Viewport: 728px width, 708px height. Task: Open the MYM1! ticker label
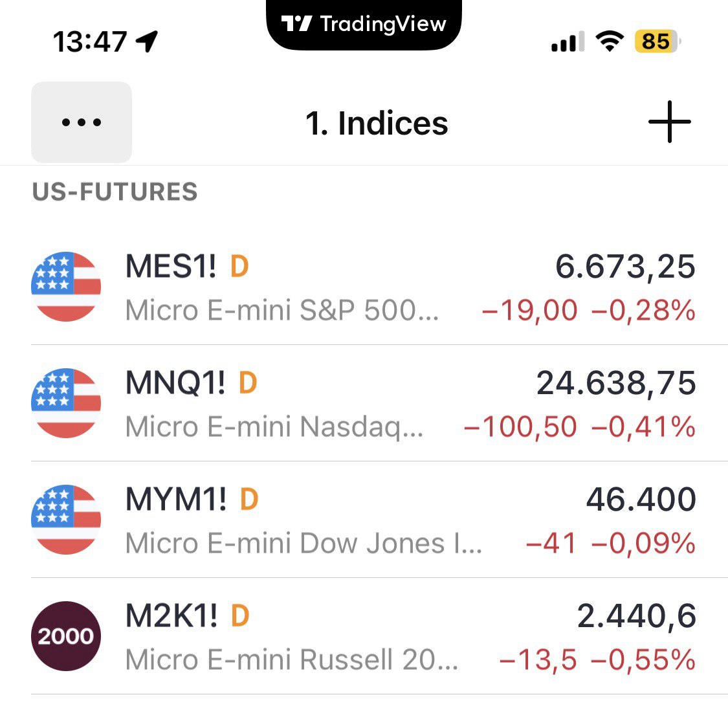(176, 500)
